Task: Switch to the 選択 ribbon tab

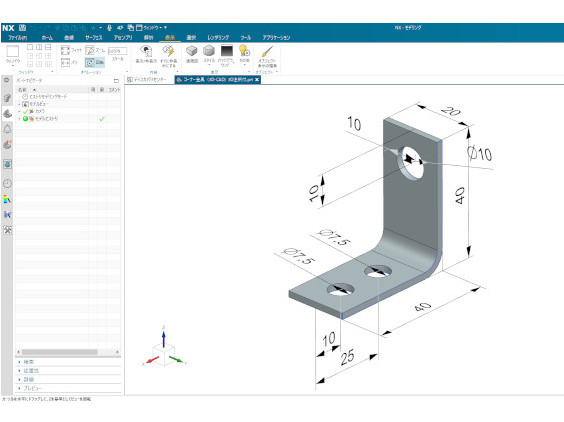Action: coord(191,37)
